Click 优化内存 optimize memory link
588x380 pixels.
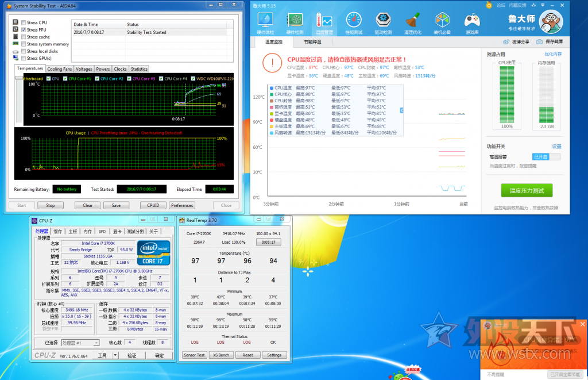(553, 54)
